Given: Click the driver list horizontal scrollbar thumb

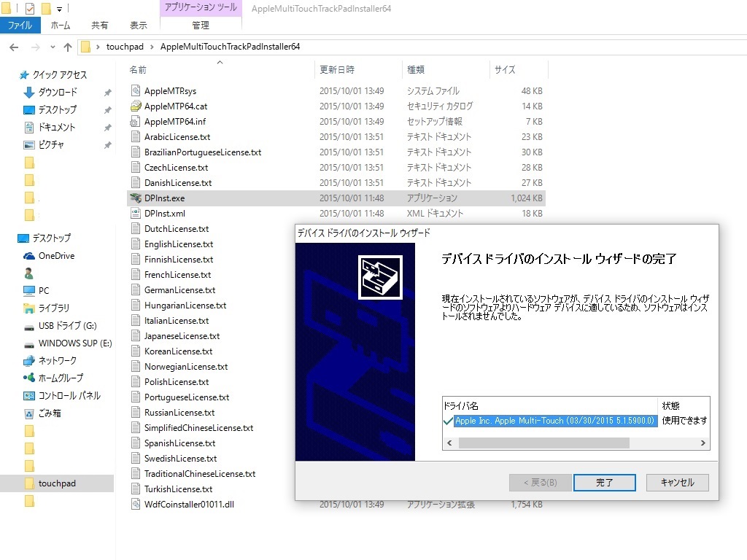Looking at the screenshot, I should coord(543,443).
